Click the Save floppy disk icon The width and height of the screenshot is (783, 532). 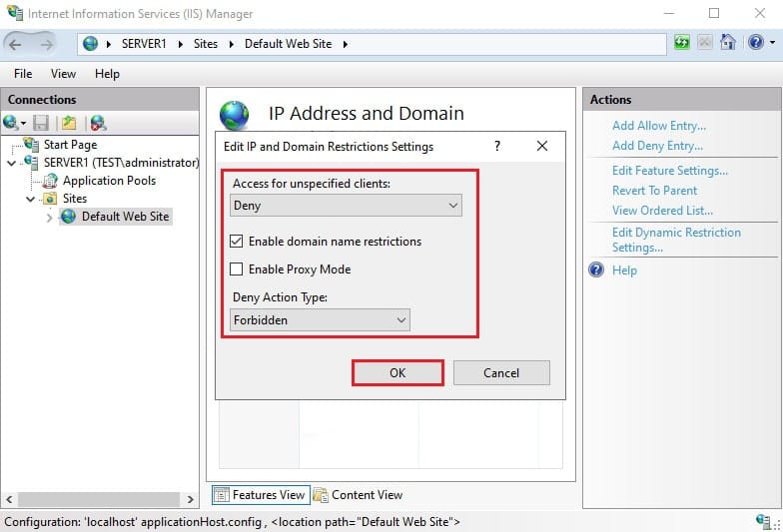coord(40,122)
